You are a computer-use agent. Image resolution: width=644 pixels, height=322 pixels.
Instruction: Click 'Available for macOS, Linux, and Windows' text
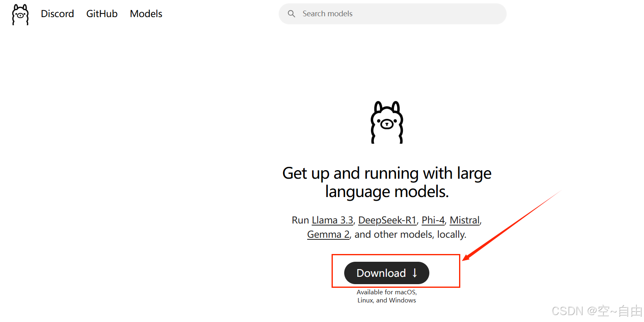tap(387, 296)
